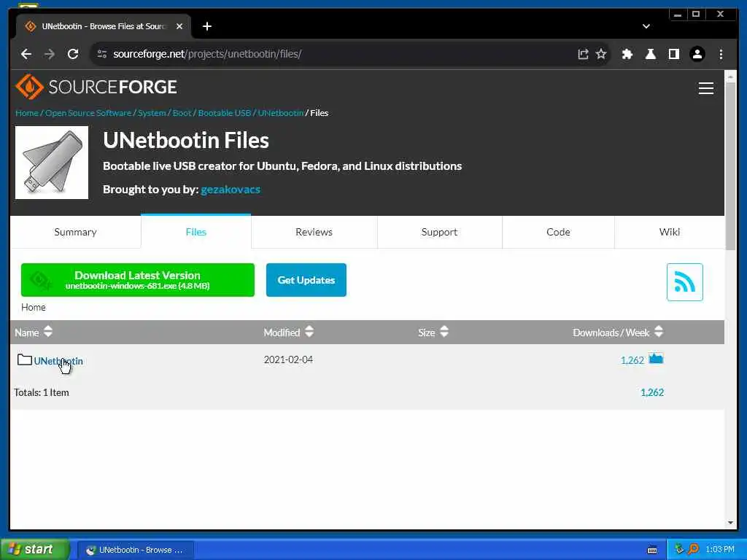Click the 2021-02-04 modified date
Screen dimensions: 747x560
pyautogui.click(x=288, y=359)
